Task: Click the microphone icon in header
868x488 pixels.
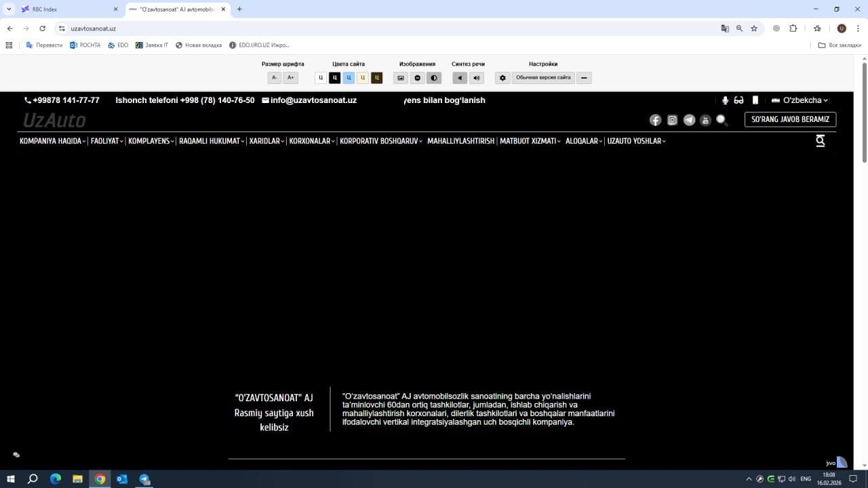Action: point(725,100)
